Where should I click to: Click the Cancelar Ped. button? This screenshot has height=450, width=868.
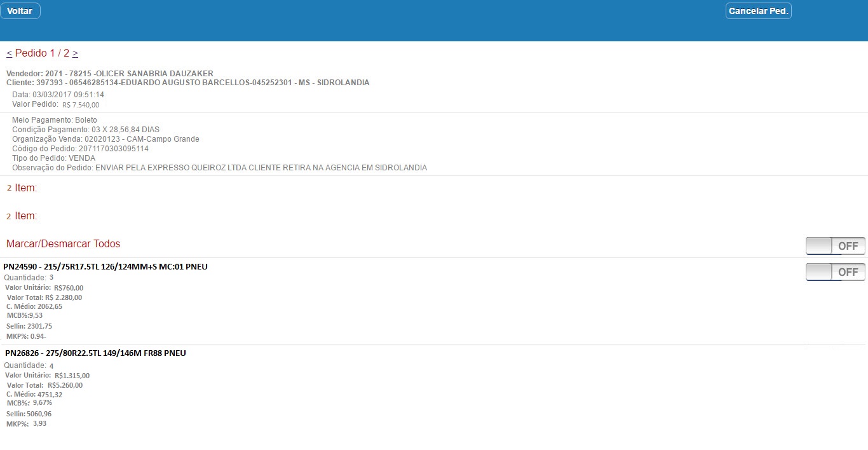[x=758, y=11]
